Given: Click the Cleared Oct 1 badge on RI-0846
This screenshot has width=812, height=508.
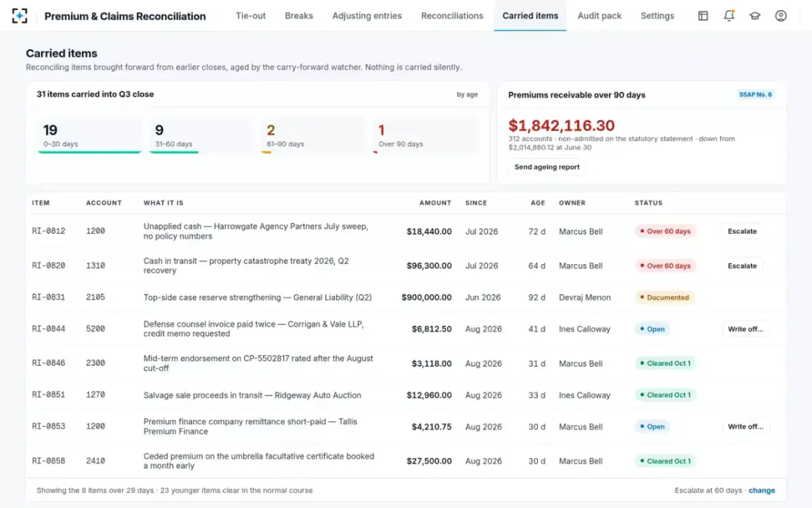Looking at the screenshot, I should tap(666, 364).
